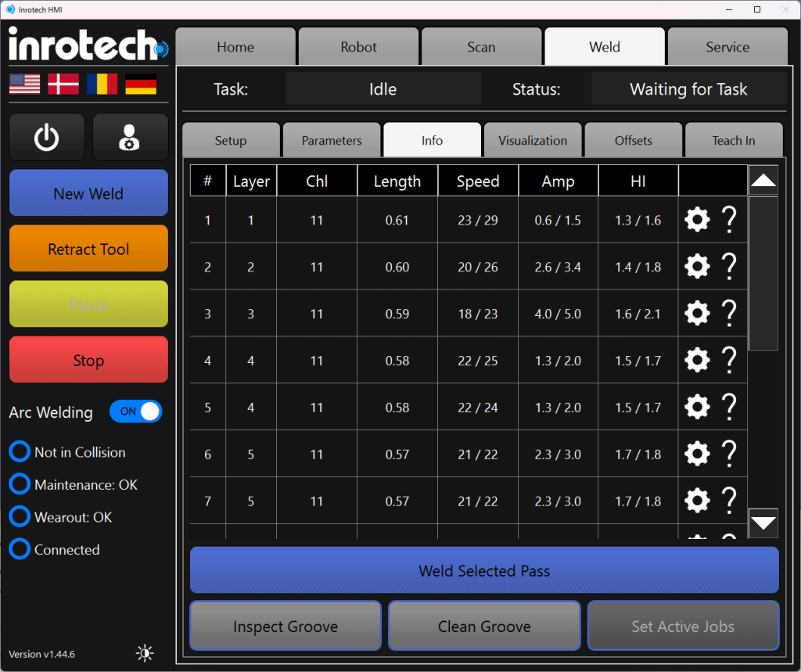Open gear settings for pass 1
The height and width of the screenshot is (672, 801).
[x=697, y=220]
